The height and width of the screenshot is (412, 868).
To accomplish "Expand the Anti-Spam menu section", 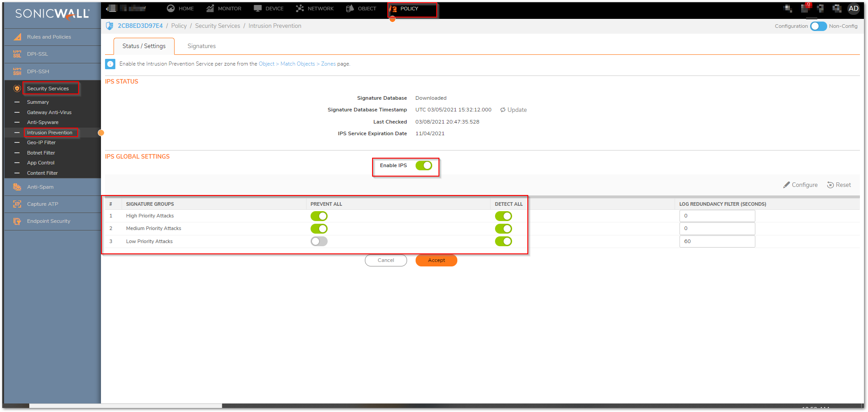I will coord(53,187).
